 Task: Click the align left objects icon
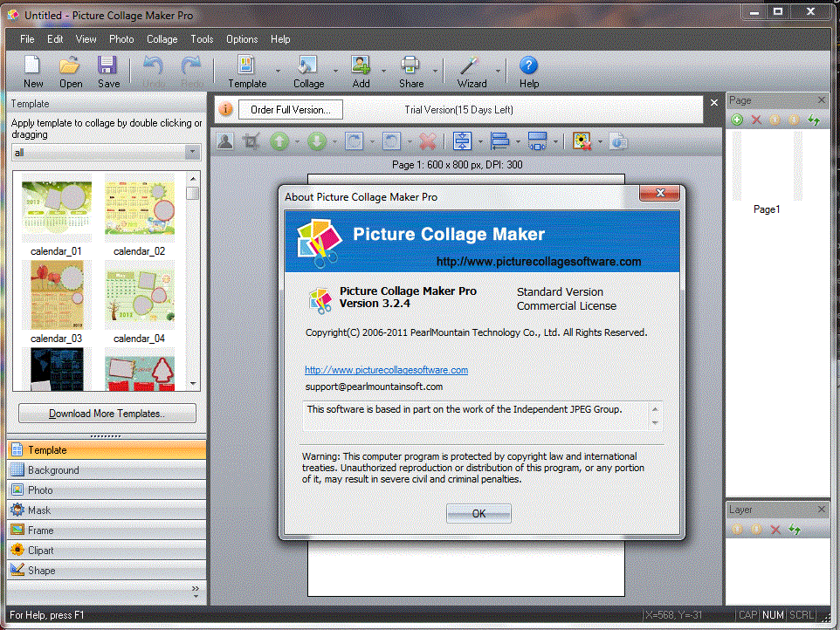(x=499, y=142)
